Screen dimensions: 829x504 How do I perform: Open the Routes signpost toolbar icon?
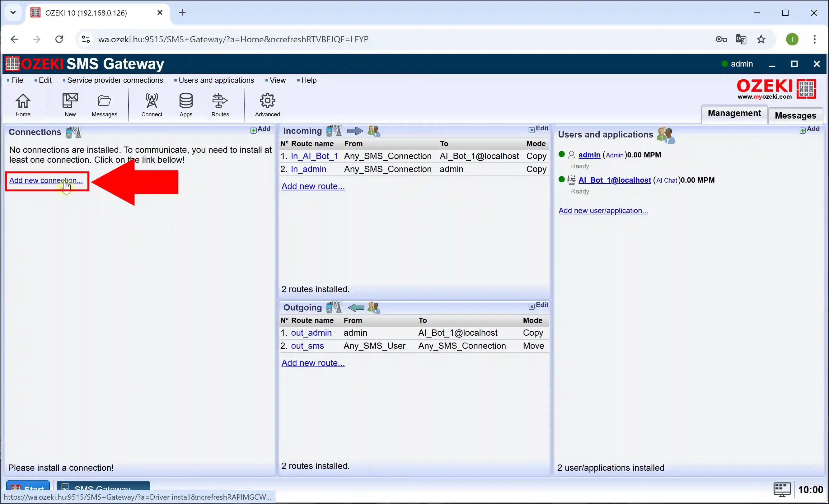[220, 105]
